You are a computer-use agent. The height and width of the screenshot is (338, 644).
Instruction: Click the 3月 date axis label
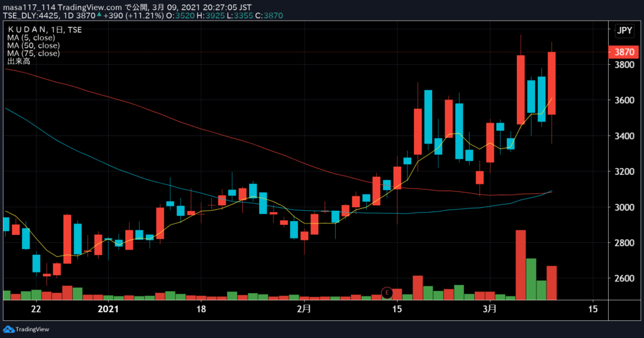[x=489, y=309]
